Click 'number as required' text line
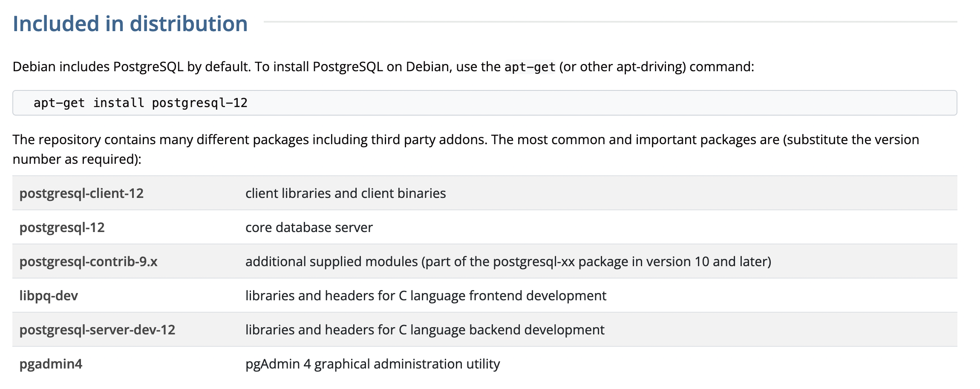Viewport: 980px width, 389px height. (x=77, y=159)
